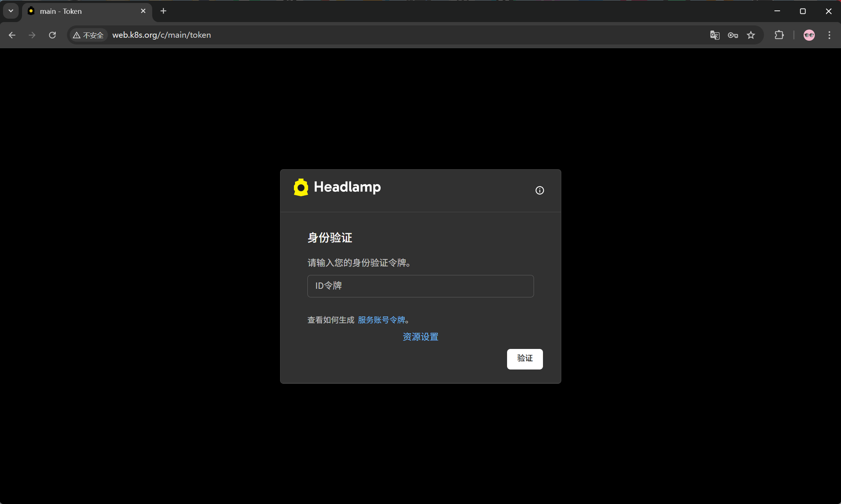Click the Headlamp logo
841x504 pixels.
(x=337, y=187)
